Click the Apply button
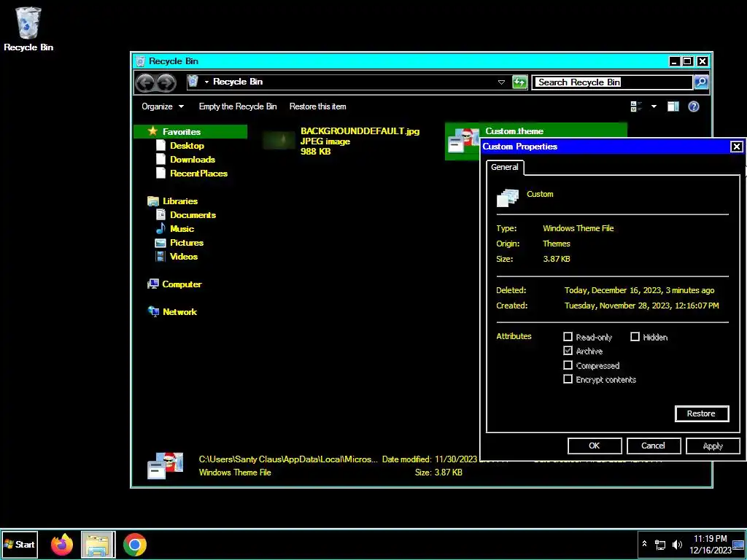The width and height of the screenshot is (747, 560). click(713, 446)
